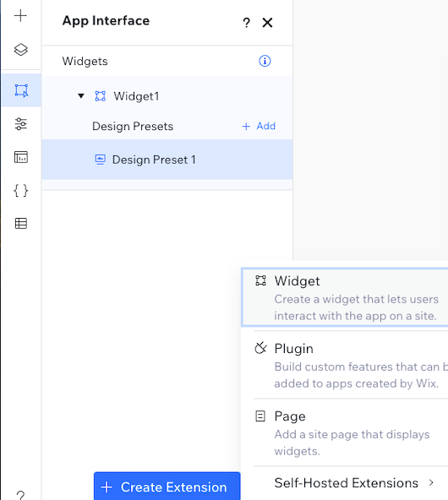The width and height of the screenshot is (448, 500).
Task: Click the Page menu item icon
Action: (x=260, y=416)
